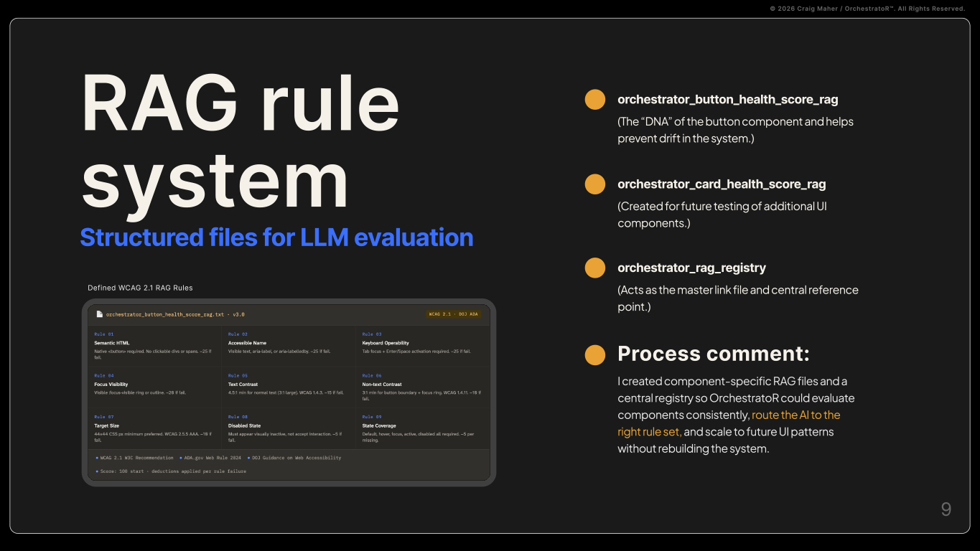Click the Rule 09 label
Viewport: 980px width, 551px height.
372,417
